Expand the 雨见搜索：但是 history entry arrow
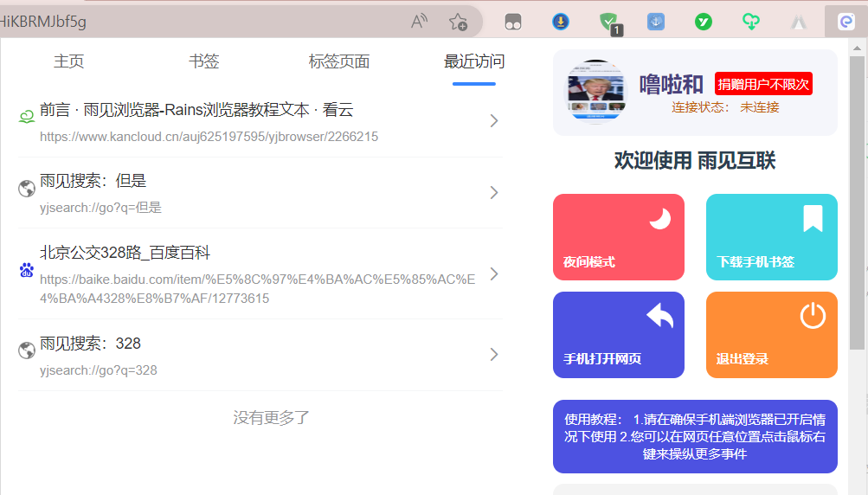The image size is (868, 495). click(x=494, y=192)
